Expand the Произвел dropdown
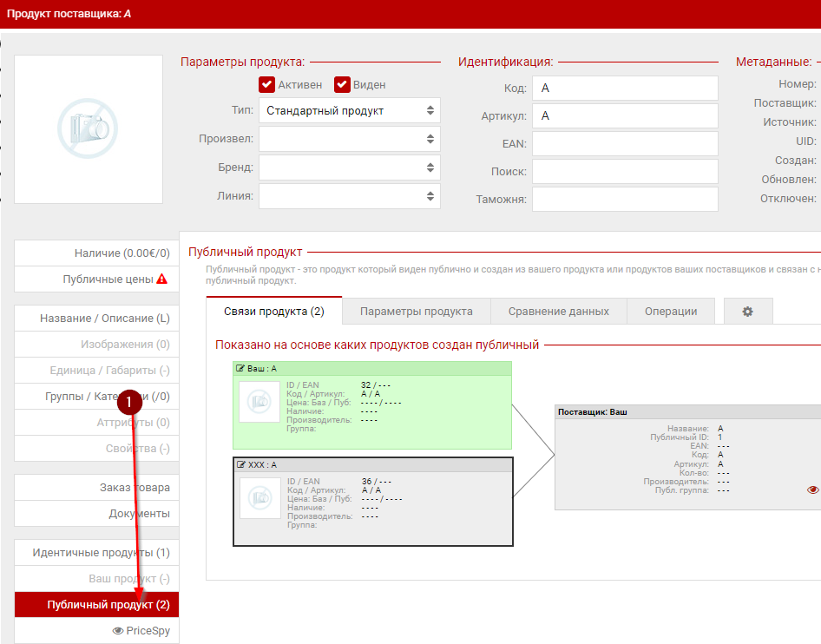The image size is (821, 644). [349, 139]
